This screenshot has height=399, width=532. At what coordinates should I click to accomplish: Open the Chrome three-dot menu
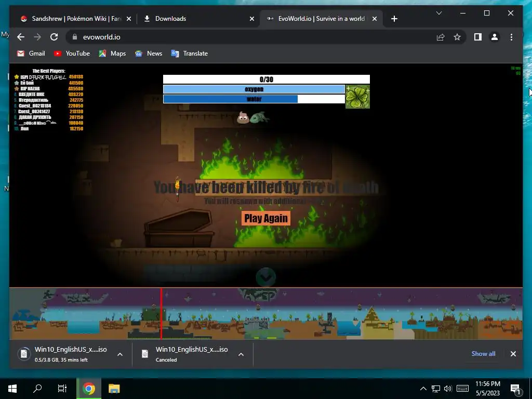click(x=511, y=37)
